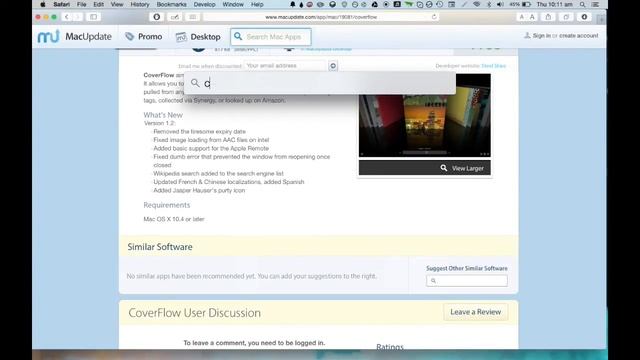Open Bluetooth status menu

(489, 4)
